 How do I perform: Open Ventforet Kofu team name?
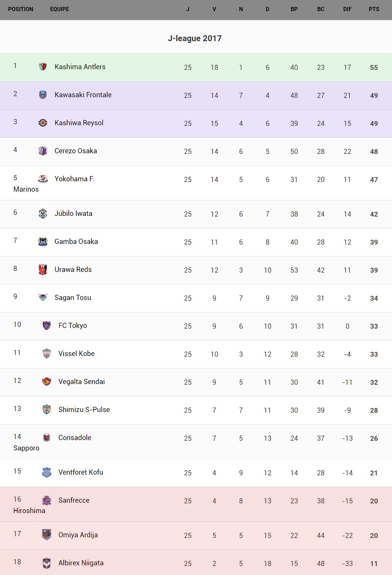point(81,472)
